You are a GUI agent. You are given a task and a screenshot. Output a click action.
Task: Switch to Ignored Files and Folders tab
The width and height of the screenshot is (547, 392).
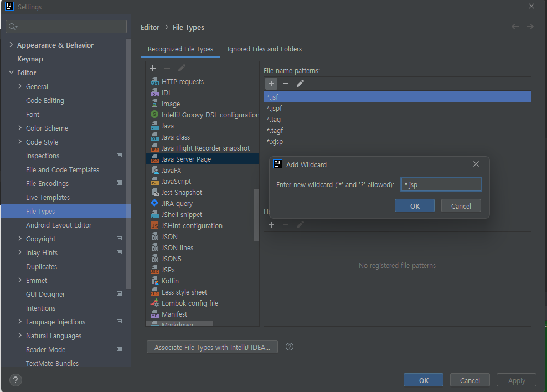tap(265, 49)
